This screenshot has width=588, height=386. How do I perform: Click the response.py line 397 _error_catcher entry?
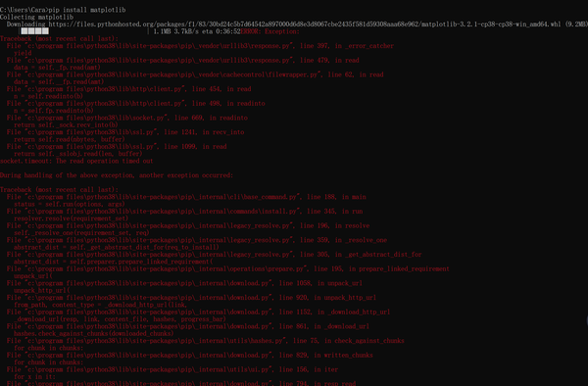coord(200,46)
